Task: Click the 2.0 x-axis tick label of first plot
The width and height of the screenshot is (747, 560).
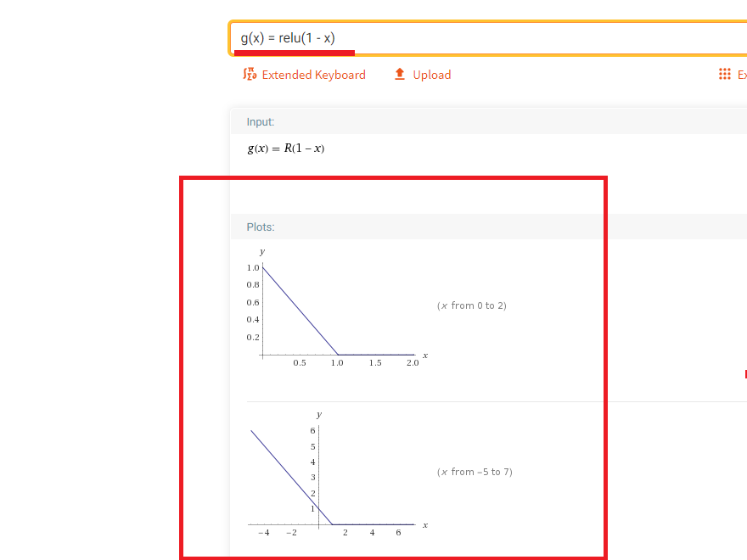Action: (413, 363)
